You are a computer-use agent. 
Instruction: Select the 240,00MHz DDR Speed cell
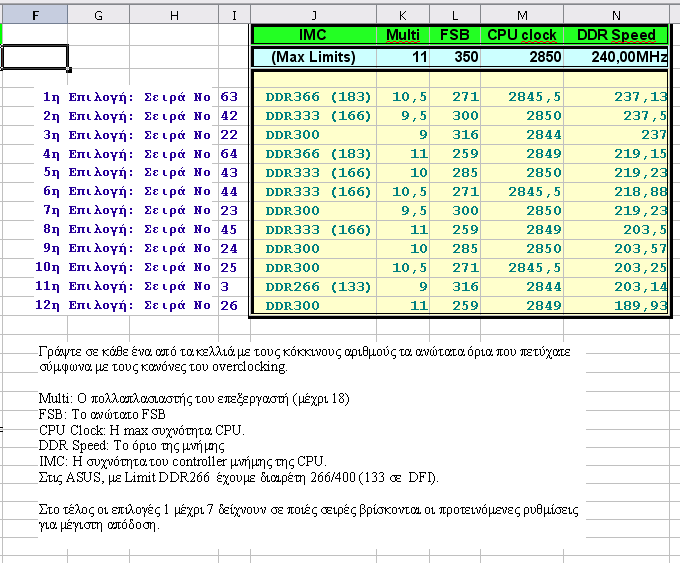[x=616, y=57]
